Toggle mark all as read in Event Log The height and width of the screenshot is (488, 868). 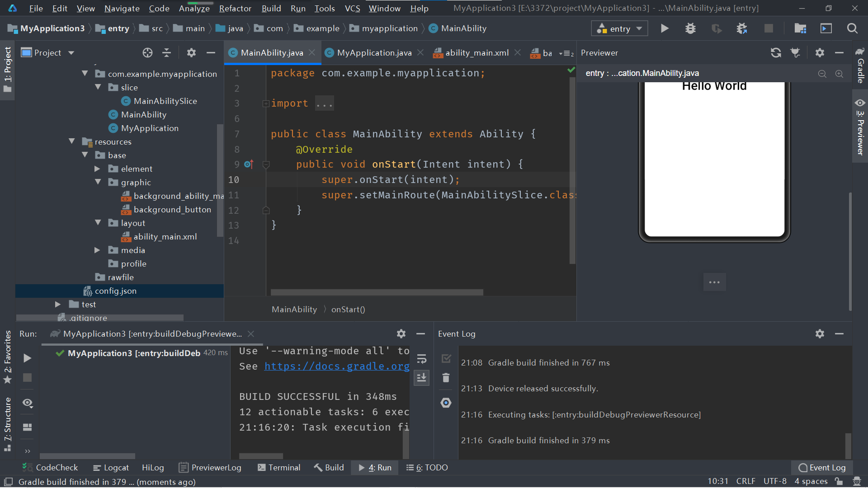tap(446, 358)
